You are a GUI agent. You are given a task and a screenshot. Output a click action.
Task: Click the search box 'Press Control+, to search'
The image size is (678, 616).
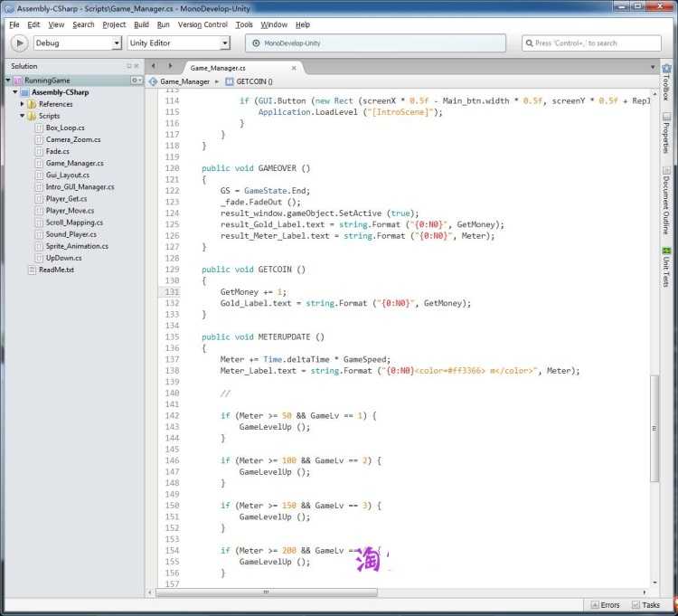point(591,43)
